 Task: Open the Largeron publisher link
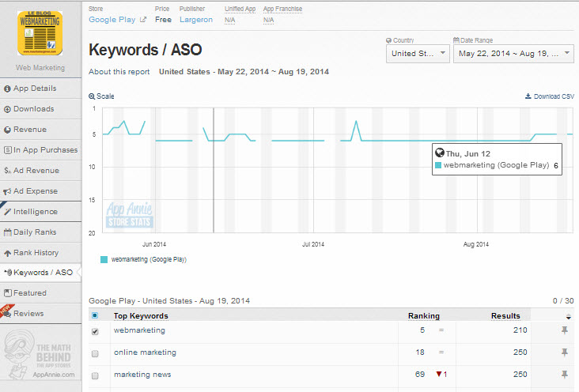click(x=196, y=20)
